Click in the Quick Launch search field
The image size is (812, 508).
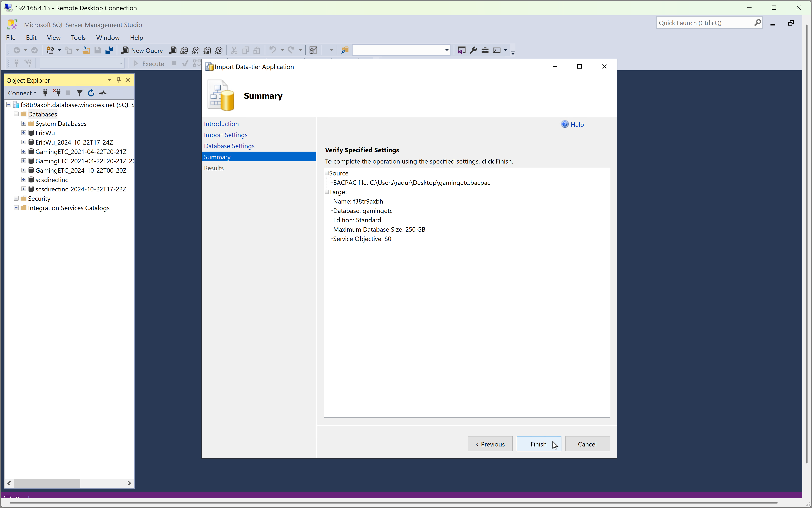tap(704, 23)
